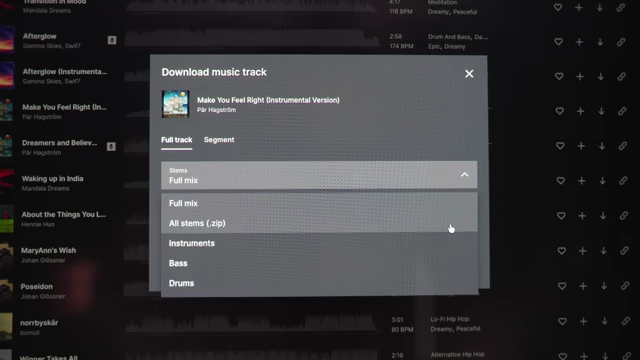Favorite Dreamers and Believers track
This screenshot has width=640, height=360.
[x=560, y=146]
